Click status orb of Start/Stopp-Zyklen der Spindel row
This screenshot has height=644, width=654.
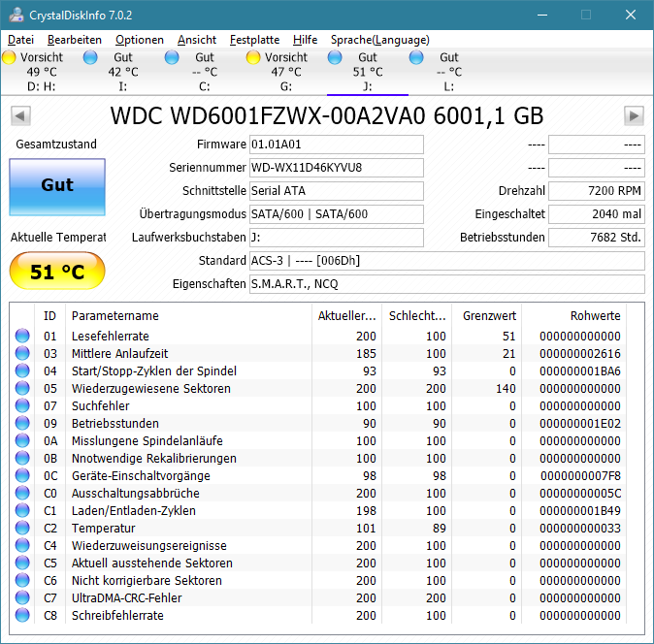pos(22,370)
